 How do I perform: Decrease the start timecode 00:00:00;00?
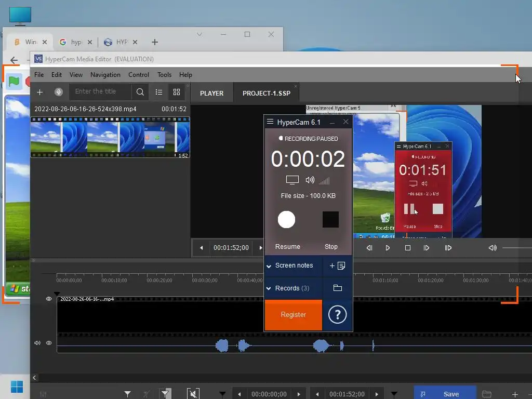coord(240,394)
